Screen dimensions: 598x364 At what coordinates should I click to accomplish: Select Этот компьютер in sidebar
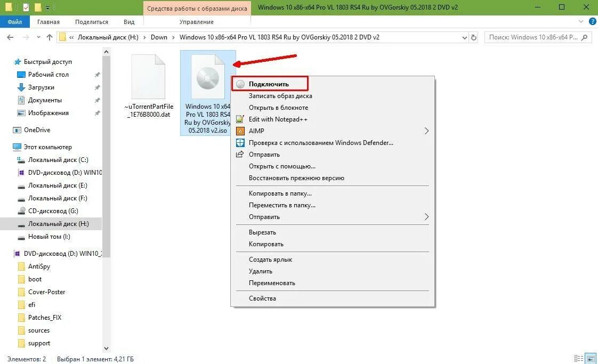tap(47, 147)
